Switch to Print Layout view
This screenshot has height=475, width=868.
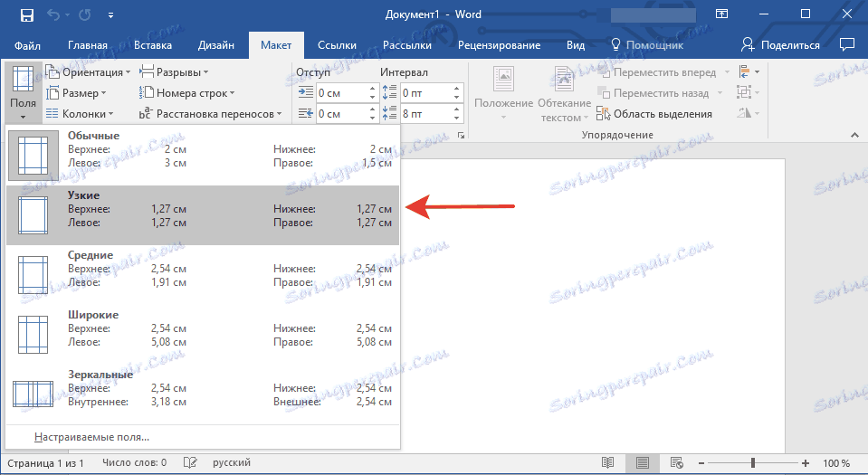(x=642, y=463)
